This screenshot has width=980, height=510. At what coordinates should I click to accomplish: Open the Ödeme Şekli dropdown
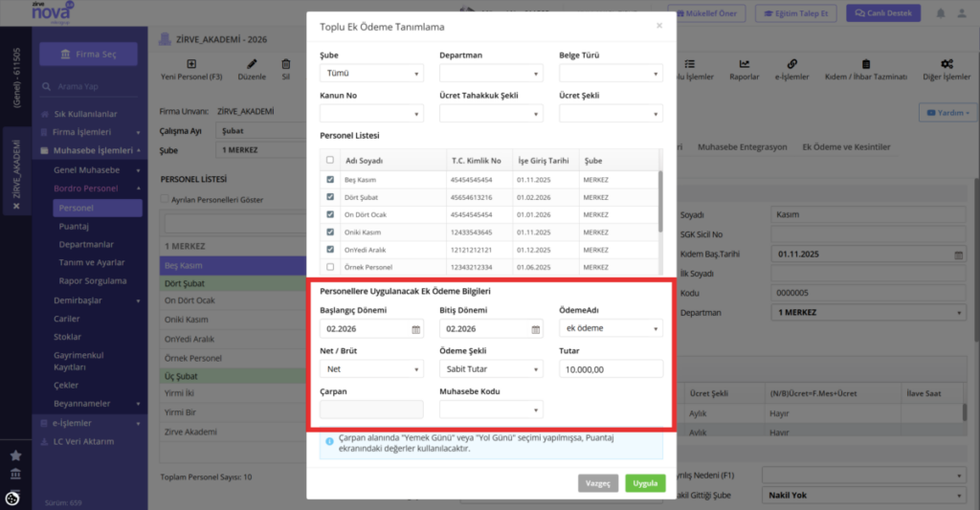[491, 368]
